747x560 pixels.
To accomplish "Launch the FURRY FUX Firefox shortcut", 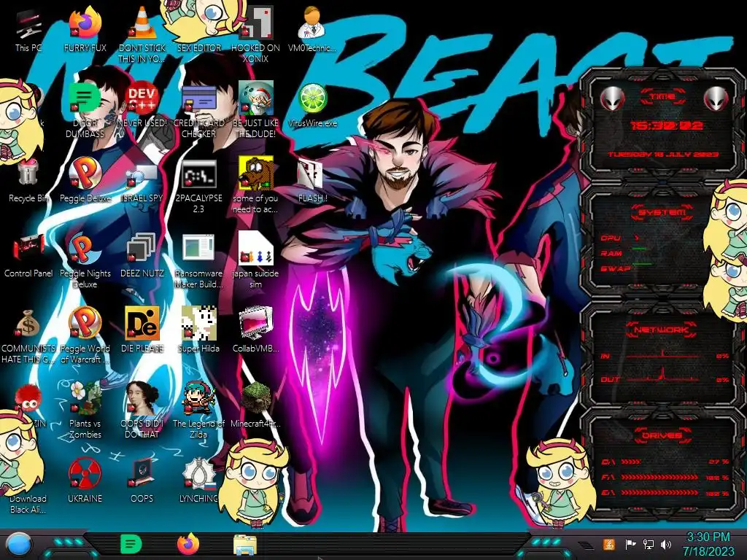I will [x=85, y=29].
